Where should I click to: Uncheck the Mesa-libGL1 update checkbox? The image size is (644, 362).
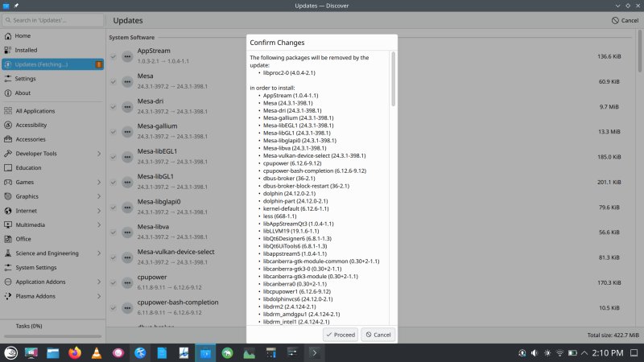pos(114,182)
